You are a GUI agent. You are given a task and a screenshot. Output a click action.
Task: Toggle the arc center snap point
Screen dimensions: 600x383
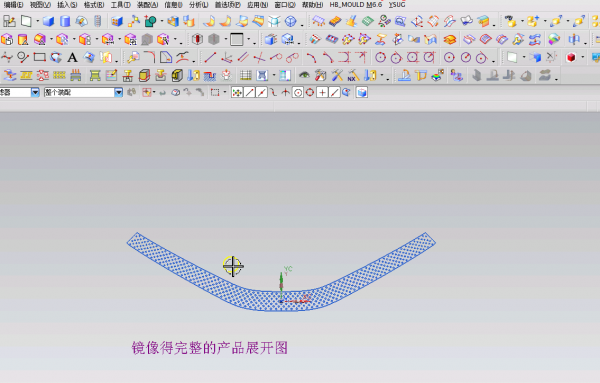click(298, 93)
